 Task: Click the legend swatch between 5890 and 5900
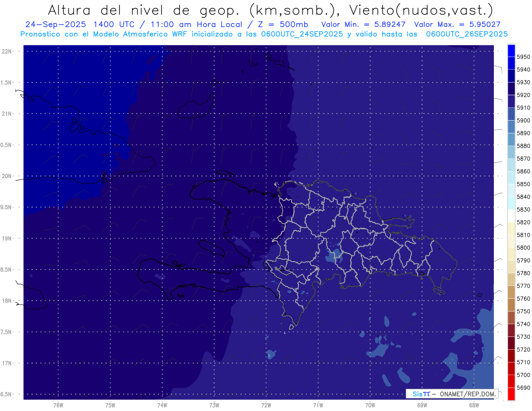(511, 127)
